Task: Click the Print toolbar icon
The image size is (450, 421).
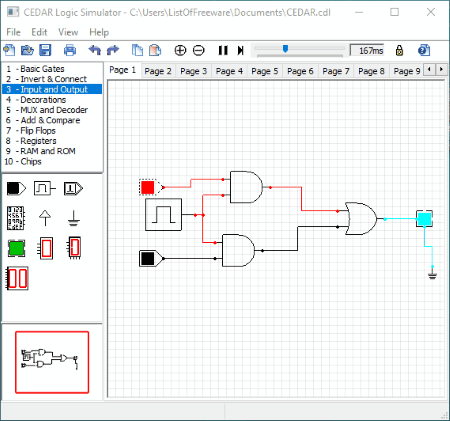Action: point(70,50)
